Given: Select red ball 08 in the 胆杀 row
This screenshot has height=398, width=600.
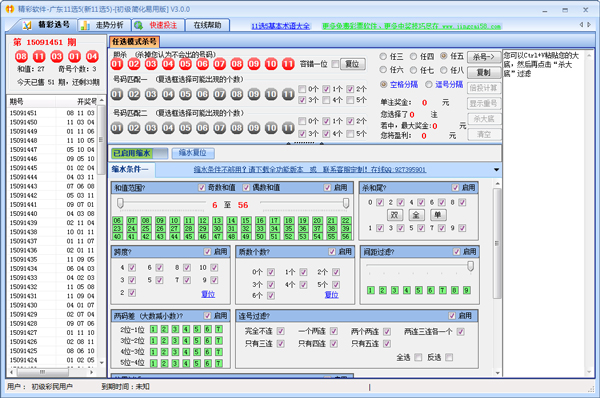Looking at the screenshot, I should (x=236, y=64).
